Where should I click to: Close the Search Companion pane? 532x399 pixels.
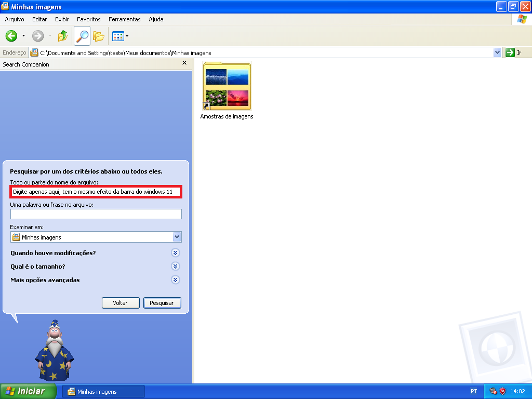[184, 63]
